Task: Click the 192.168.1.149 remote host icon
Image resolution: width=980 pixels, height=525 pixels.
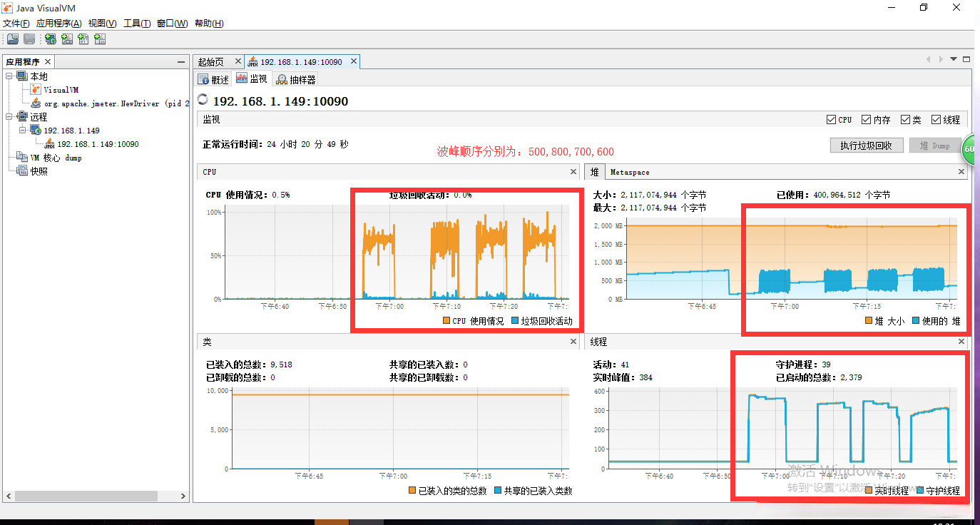Action: [36, 131]
